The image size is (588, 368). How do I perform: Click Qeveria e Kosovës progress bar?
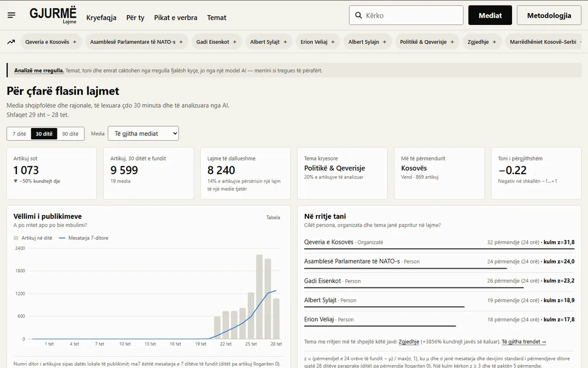[x=439, y=249]
